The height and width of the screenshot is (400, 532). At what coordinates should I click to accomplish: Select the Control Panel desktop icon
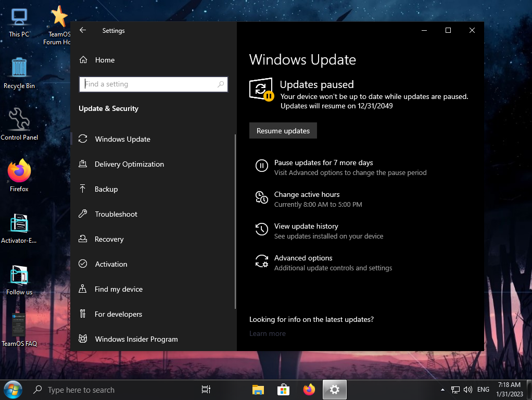point(19,124)
